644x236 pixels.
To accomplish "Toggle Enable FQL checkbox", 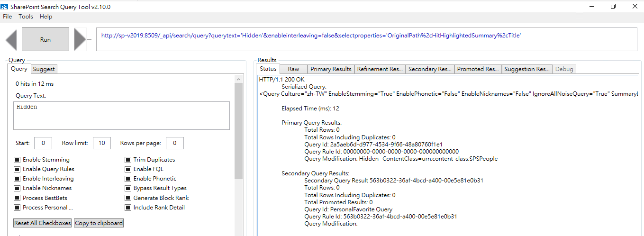I will pyautogui.click(x=128, y=169).
